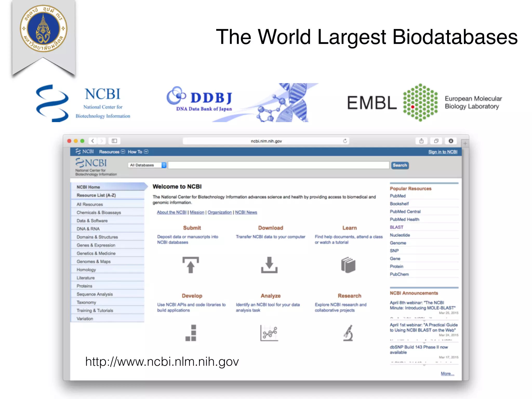
Task: Click the Safari address bar
Action: (266, 141)
